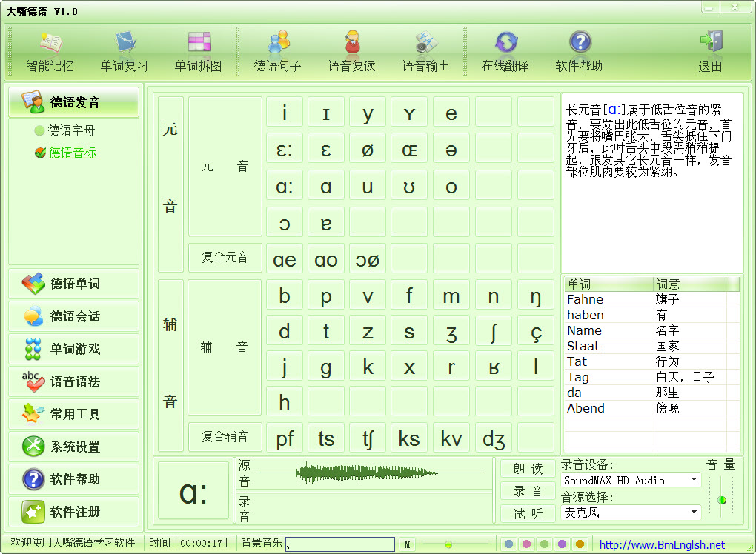The width and height of the screenshot is (756, 554).
Task: Open 在线翻译 online translation toolbar icon
Action: pyautogui.click(x=505, y=52)
